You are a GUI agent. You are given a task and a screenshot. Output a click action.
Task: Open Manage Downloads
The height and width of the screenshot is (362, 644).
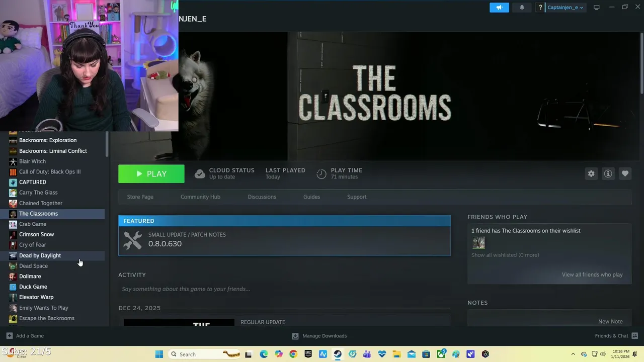click(x=325, y=336)
